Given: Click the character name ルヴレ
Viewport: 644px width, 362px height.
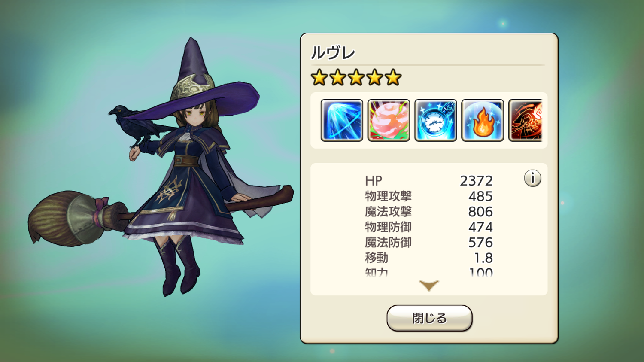Looking at the screenshot, I should tap(333, 53).
